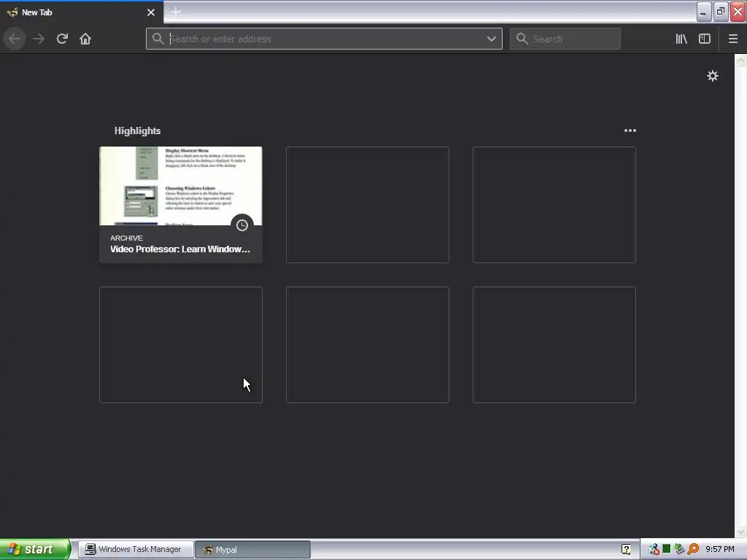
Task: Click the green Task Manager CPU tray icon
Action: click(x=667, y=549)
